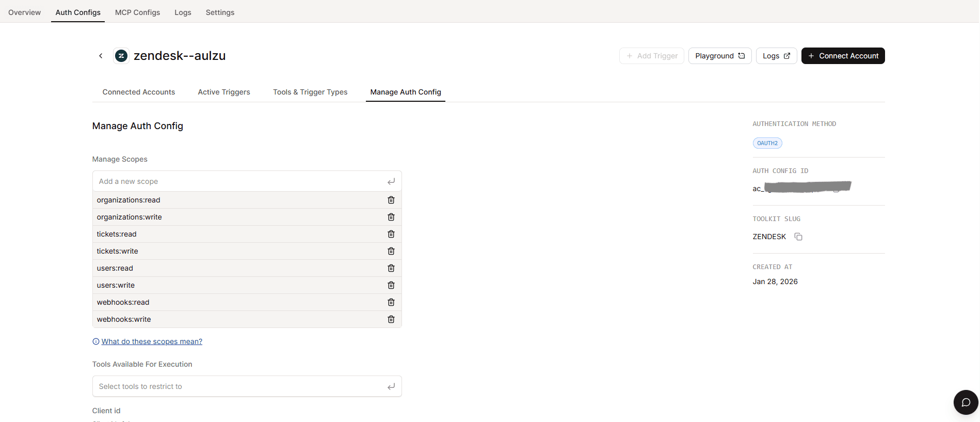Remove the tickets:write scope
This screenshot has height=422, width=980.
(391, 251)
